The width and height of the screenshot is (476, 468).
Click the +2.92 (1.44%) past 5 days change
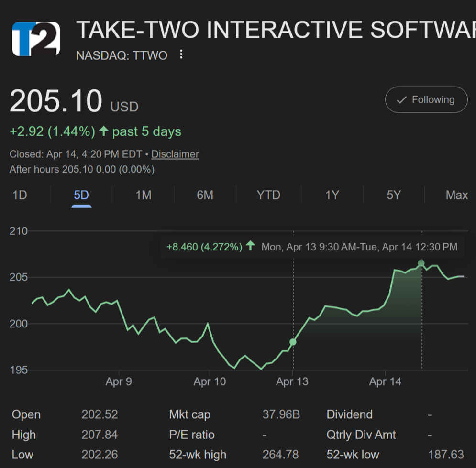(95, 131)
